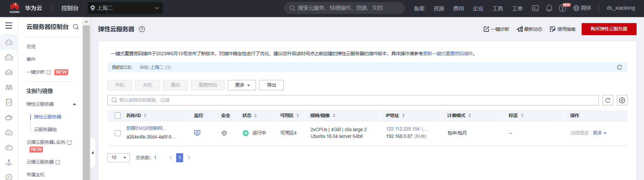644x180 pixels.
Task: Sort by 标签 column
Action: tap(522, 115)
